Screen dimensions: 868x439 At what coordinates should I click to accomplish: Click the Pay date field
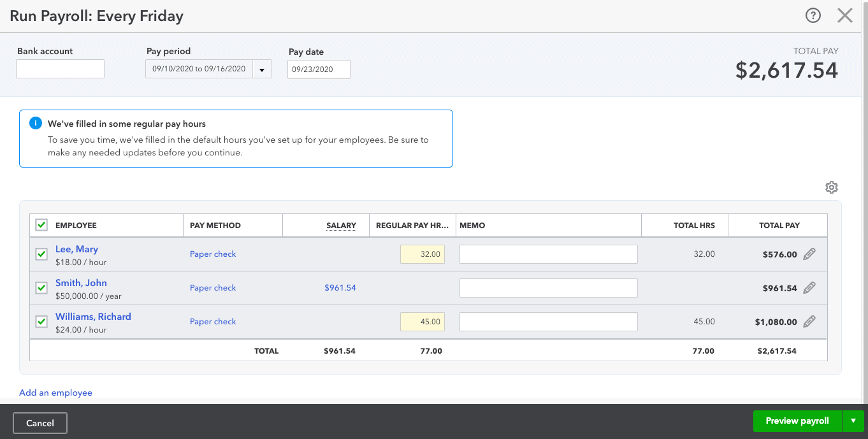319,69
